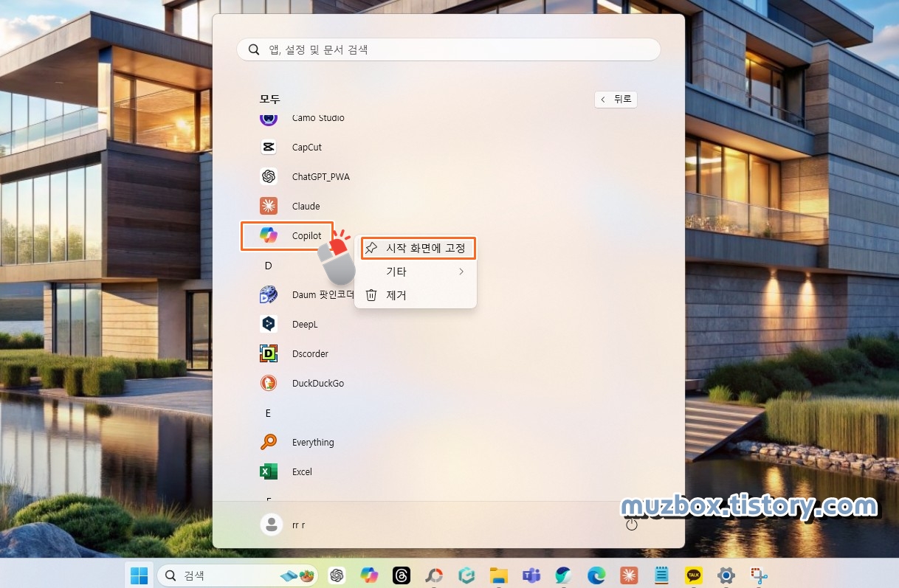Open DeepL translator

point(304,324)
